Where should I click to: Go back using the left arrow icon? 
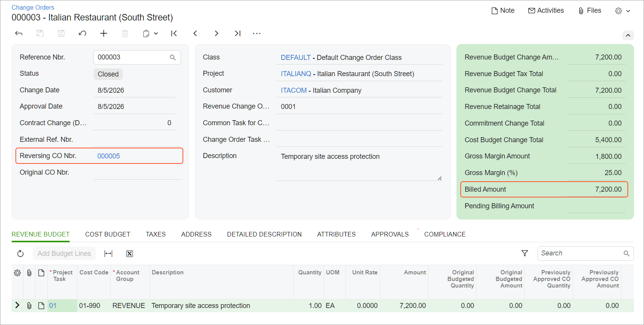tap(19, 34)
